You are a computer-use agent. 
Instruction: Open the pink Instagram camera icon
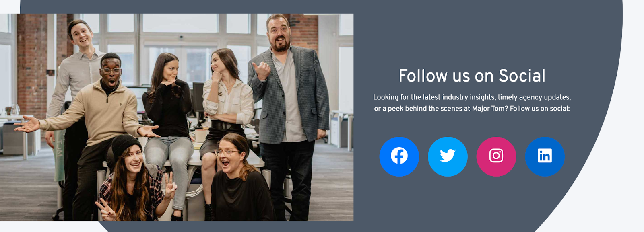pos(496,156)
